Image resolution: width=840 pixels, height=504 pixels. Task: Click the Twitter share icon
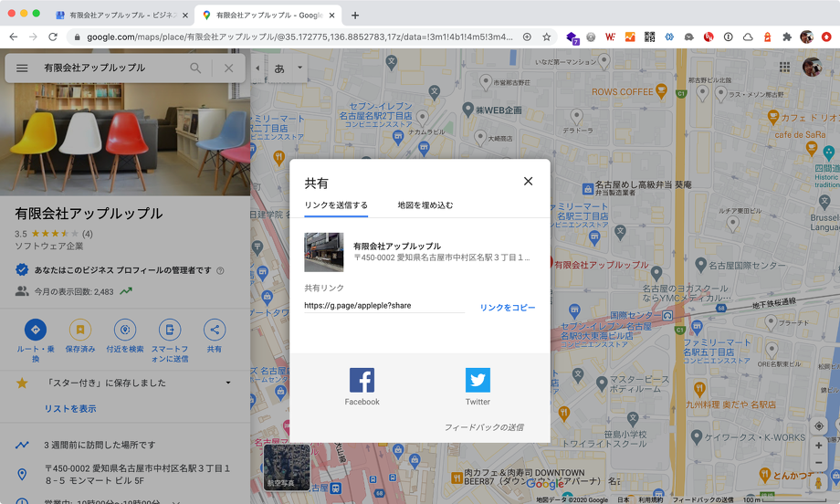click(478, 380)
